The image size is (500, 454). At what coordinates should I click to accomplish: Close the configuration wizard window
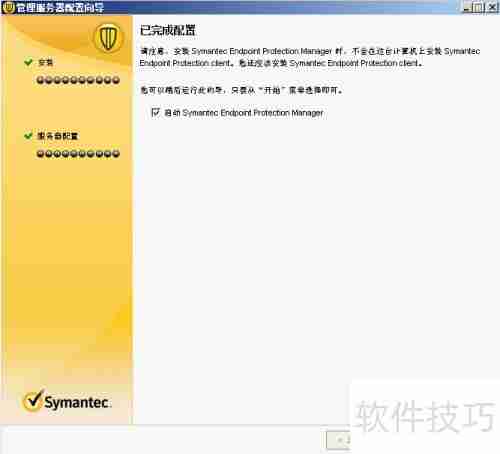(x=492, y=7)
